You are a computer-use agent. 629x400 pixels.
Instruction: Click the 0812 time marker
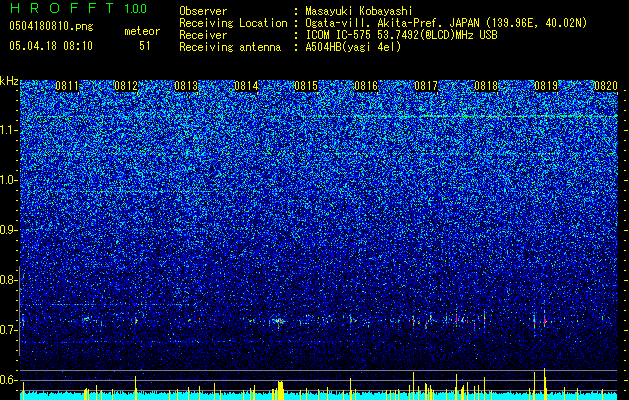click(126, 86)
